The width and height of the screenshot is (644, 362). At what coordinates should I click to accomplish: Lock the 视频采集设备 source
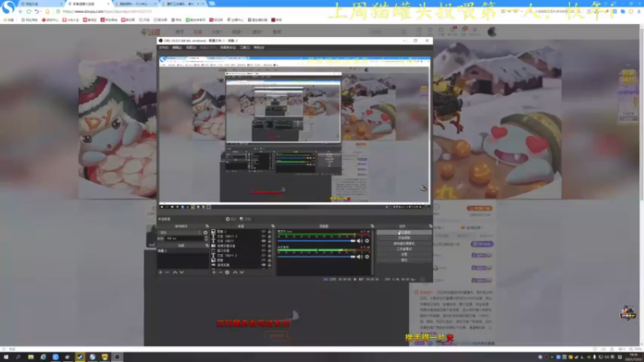point(270,246)
